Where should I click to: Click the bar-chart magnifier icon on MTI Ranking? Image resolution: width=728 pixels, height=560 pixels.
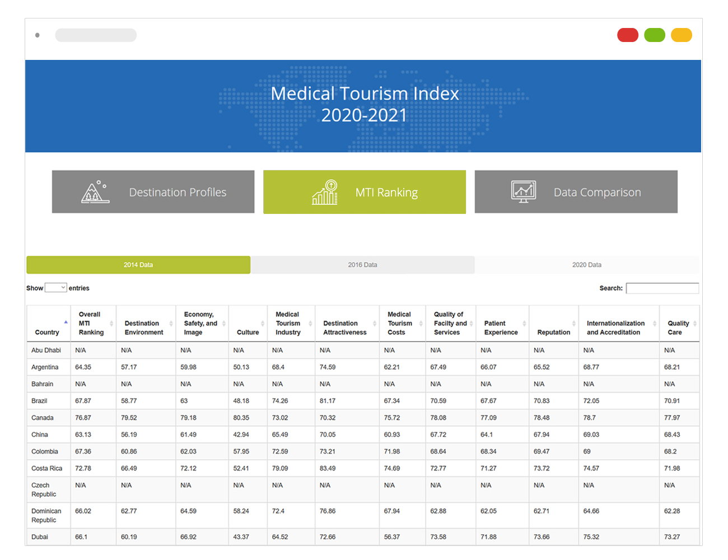click(324, 192)
